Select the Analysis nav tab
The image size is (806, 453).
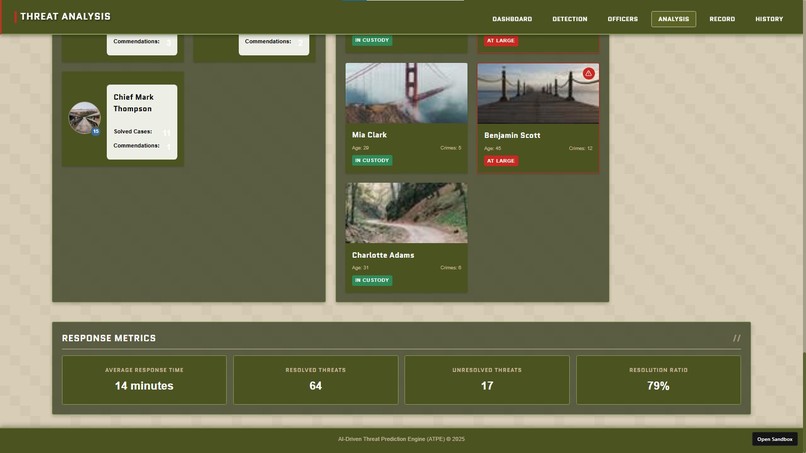[x=673, y=19]
